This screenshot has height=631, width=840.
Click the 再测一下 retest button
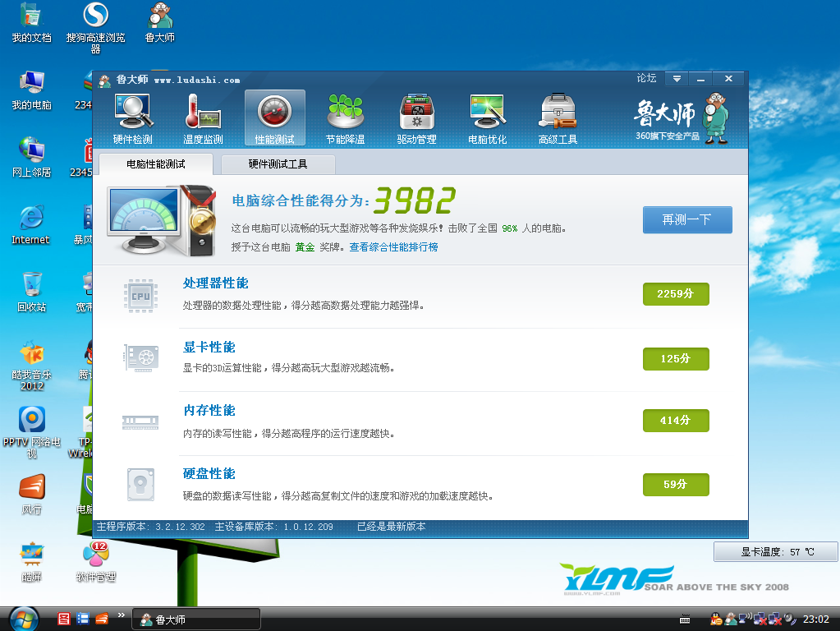click(x=687, y=220)
